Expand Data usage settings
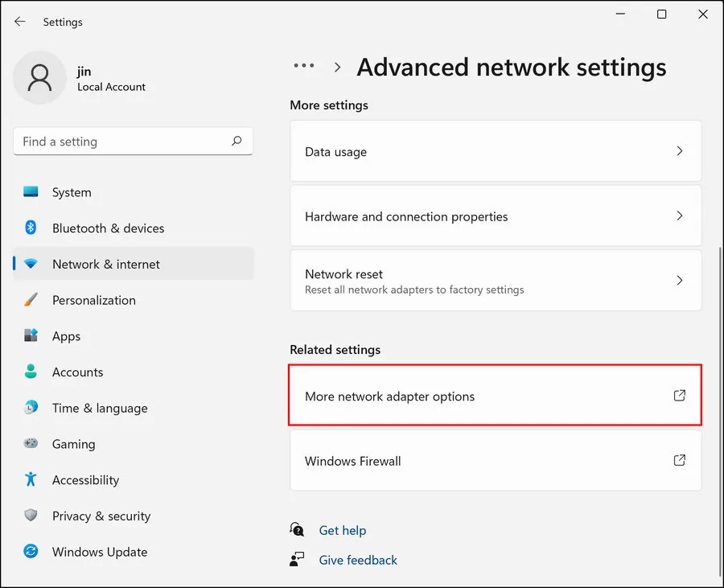Screen dimensions: 724x588 495,151
